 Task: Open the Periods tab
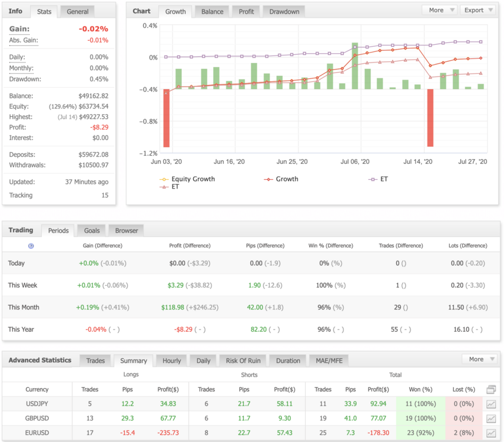coord(58,230)
